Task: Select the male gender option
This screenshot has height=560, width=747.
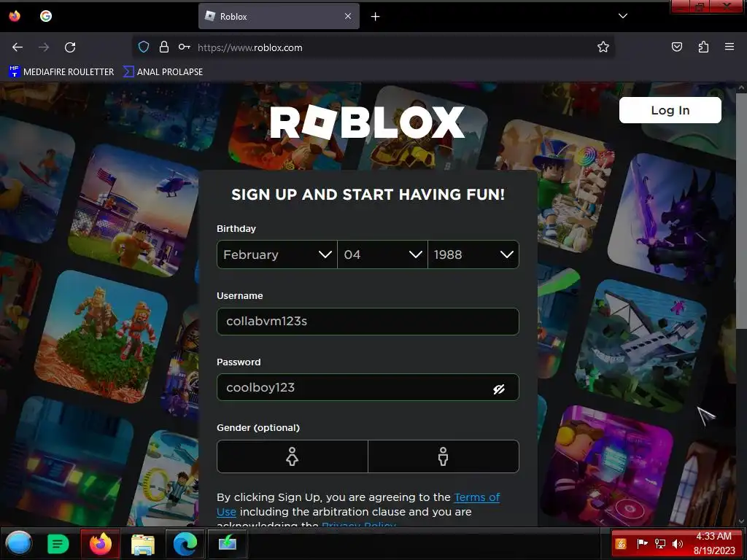Action: tap(444, 456)
